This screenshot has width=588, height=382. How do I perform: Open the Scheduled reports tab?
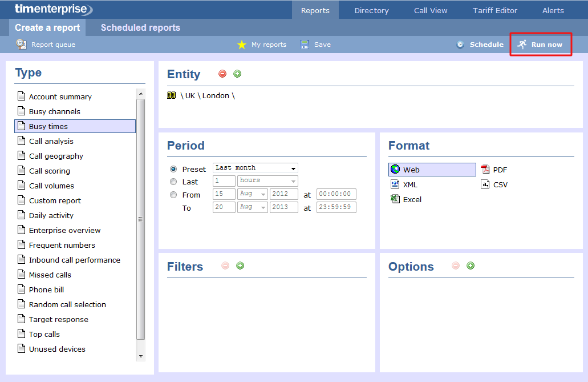coord(140,27)
